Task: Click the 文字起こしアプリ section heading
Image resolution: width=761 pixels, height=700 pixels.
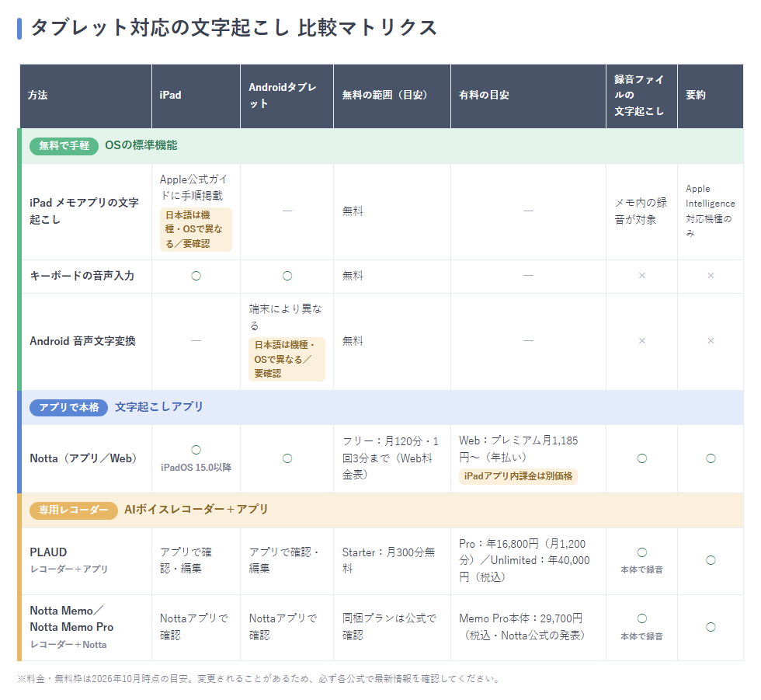Action: [159, 407]
